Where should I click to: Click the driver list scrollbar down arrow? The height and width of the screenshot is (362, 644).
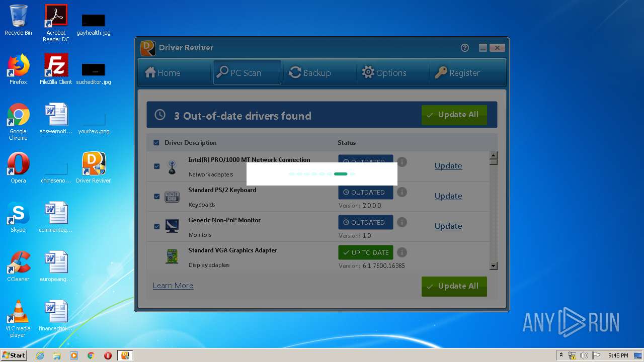tap(494, 266)
